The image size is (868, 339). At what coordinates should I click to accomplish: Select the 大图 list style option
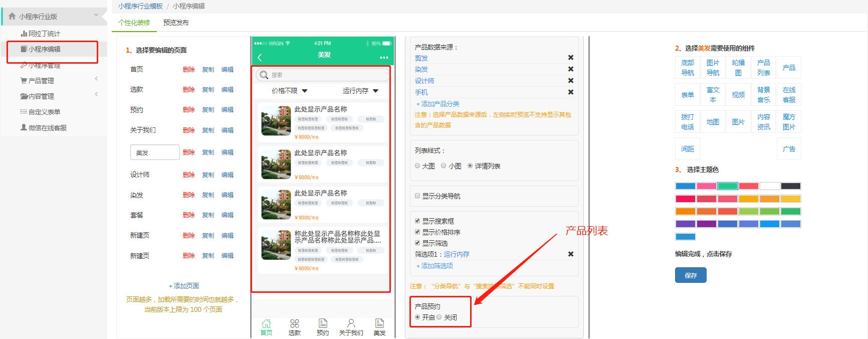click(417, 166)
